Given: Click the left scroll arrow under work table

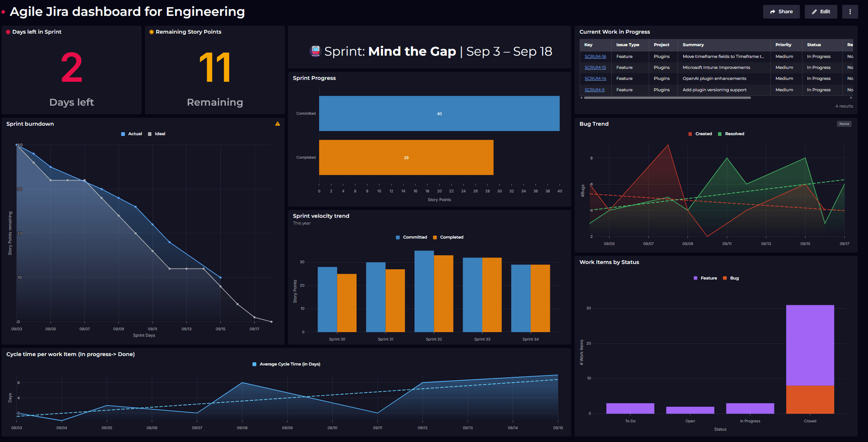Looking at the screenshot, I should pos(581,98).
